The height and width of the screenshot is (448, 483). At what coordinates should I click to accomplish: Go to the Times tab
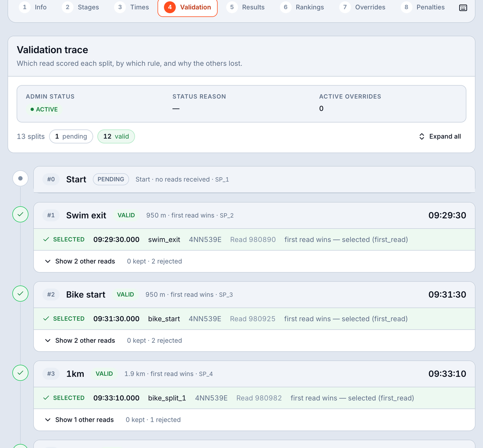point(132,7)
